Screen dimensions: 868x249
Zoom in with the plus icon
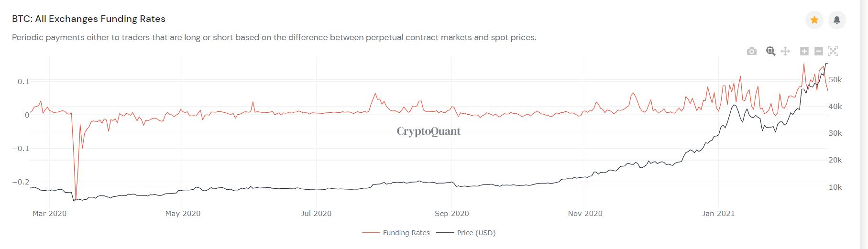[804, 51]
